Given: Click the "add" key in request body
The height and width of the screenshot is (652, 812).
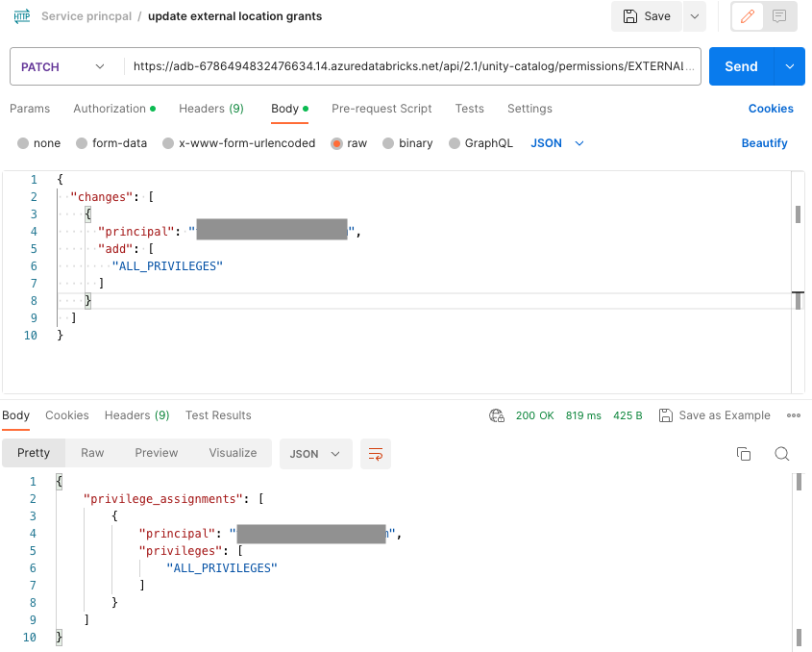Looking at the screenshot, I should click(115, 249).
